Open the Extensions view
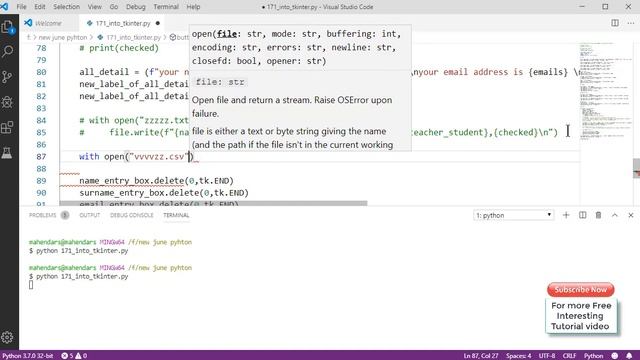 (7, 127)
